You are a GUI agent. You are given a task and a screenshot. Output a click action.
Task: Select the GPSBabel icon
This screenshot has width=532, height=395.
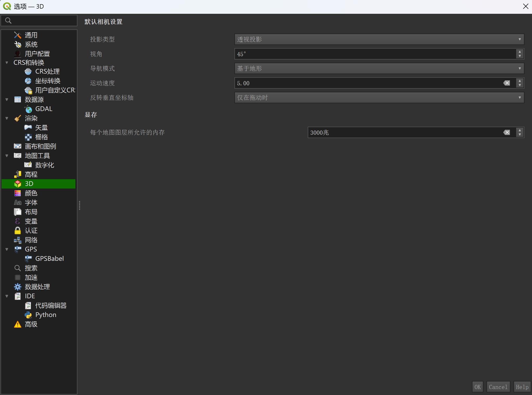click(x=28, y=259)
